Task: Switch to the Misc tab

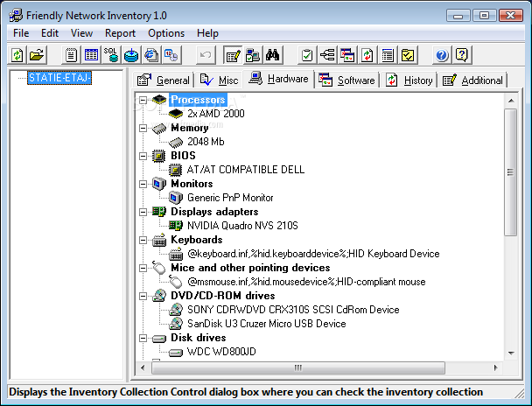Action: pyautogui.click(x=219, y=80)
